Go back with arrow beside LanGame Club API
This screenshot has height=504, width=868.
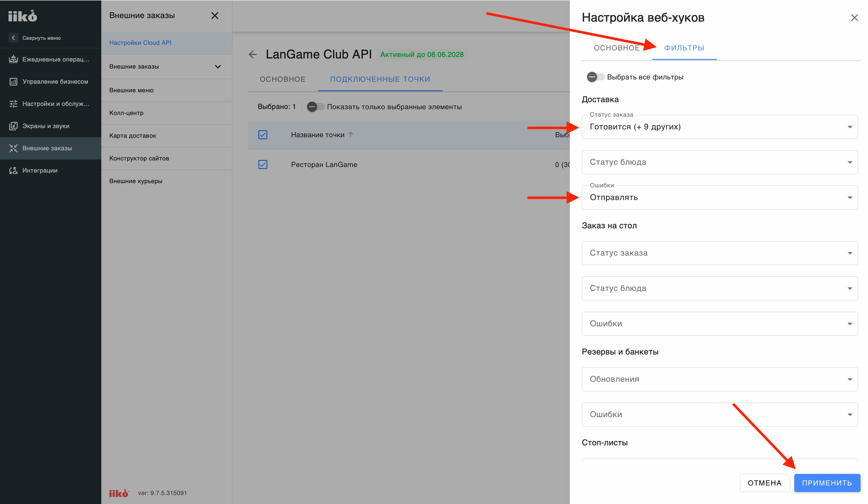click(253, 54)
